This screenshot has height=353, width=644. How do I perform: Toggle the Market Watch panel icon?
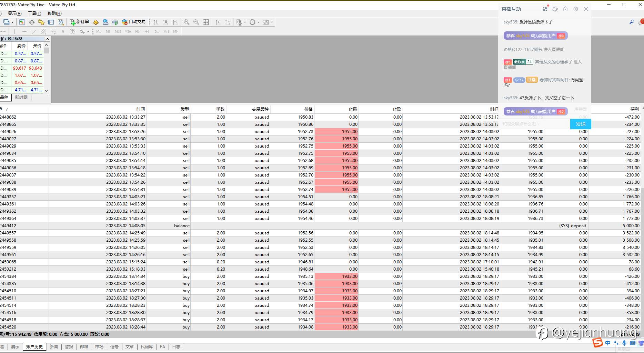point(22,22)
